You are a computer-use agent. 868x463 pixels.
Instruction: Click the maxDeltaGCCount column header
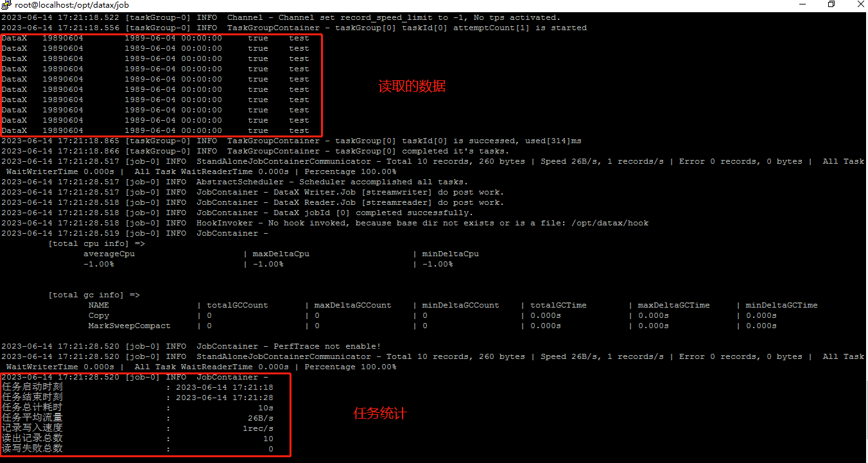(x=352, y=305)
